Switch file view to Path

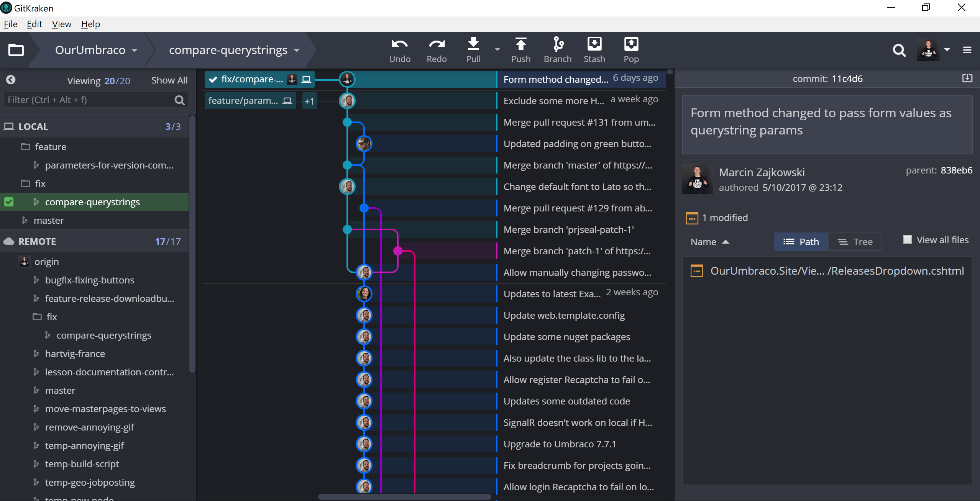801,242
